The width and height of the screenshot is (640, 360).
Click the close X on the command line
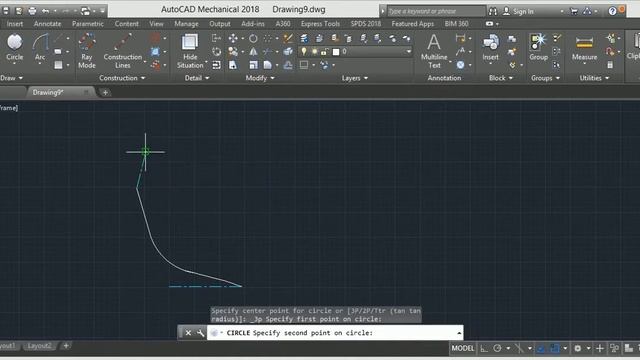point(188,333)
